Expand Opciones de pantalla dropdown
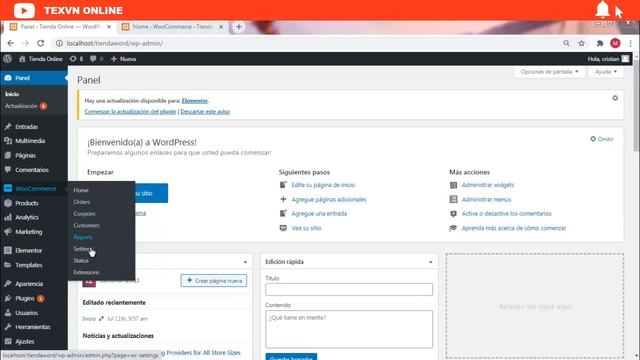Image resolution: width=640 pixels, height=360 pixels. 549,72
